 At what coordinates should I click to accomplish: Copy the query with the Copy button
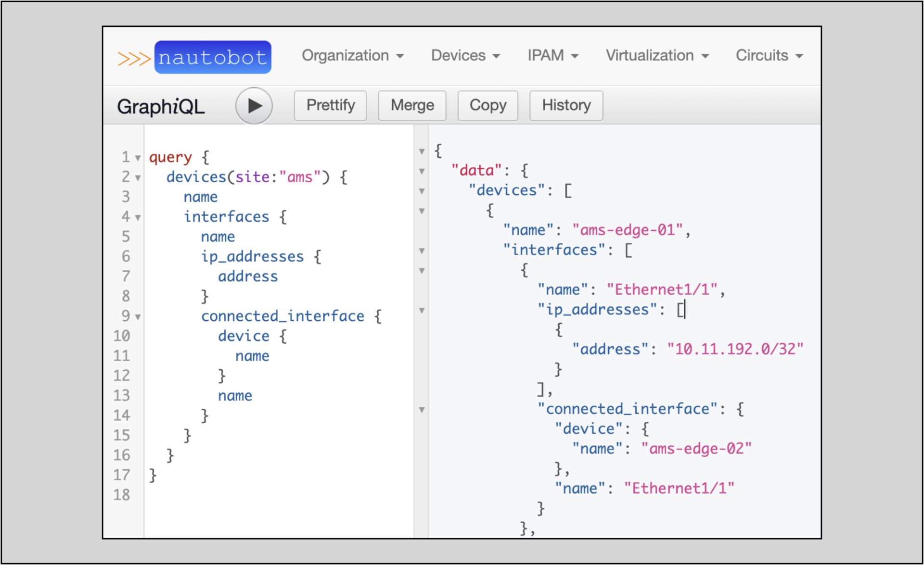[x=488, y=106]
